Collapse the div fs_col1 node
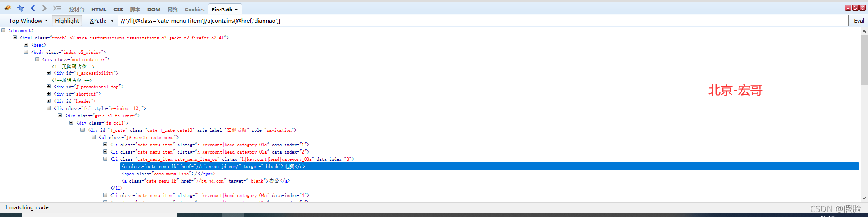This screenshot has height=217, width=868. click(x=71, y=123)
